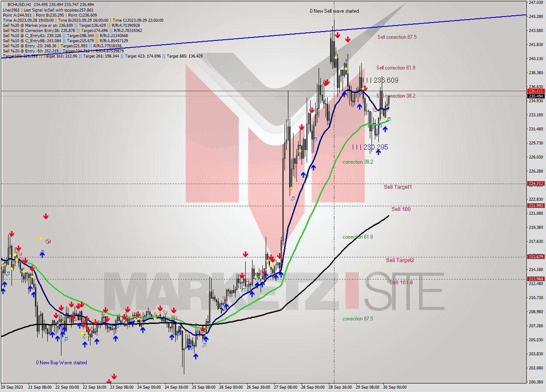Select the 'Sell correction 87.5' label
This screenshot has width=546, height=392.
pyautogui.click(x=397, y=37)
